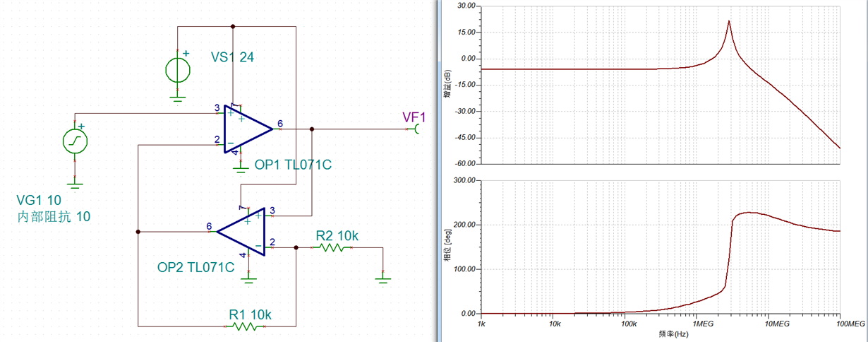Viewport: 868px width, 342px height.
Task: Click the wire junction dot at OP1 output
Action: pyautogui.click(x=313, y=129)
